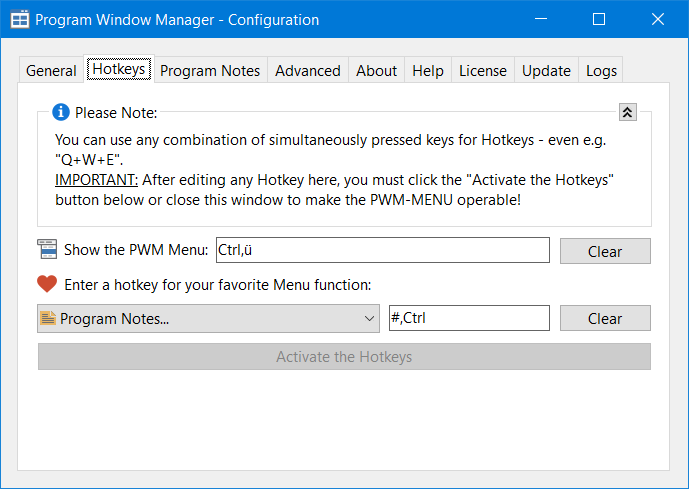The height and width of the screenshot is (489, 689).
Task: Click the PWM Menu hotkey field containing Ctrl,ü
Action: (x=381, y=250)
